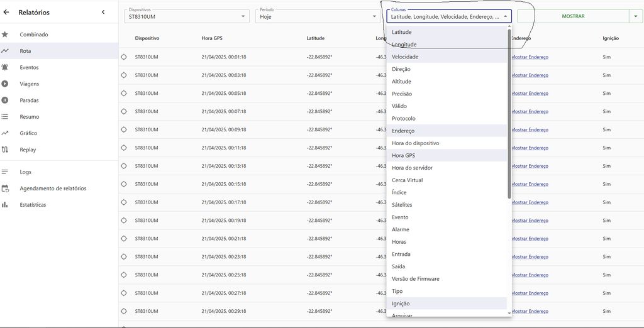Click the back arrow beside Relatórios

coord(6,12)
